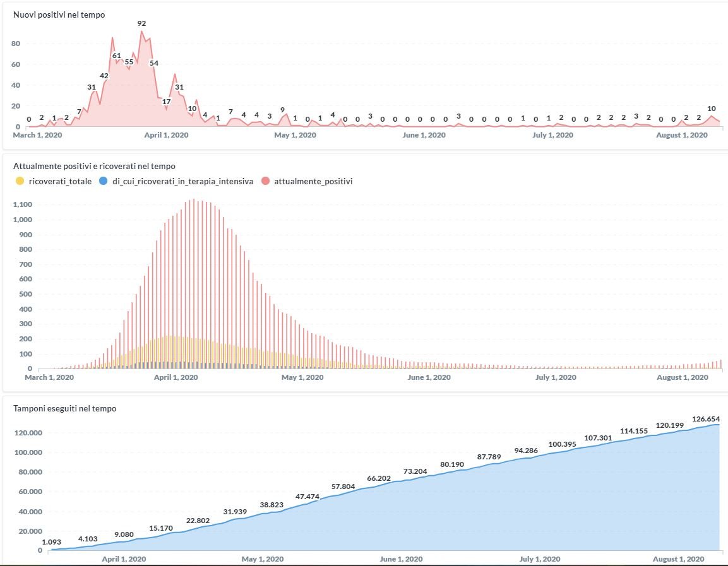
Task: Select the 10 label near August in top chart
Action: pos(712,109)
